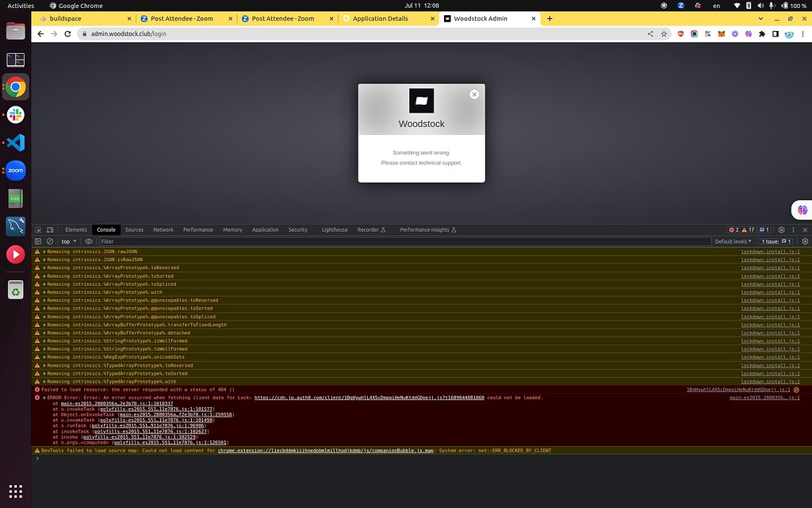The image size is (812, 508).
Task: Open the Trash from the dock
Action: (x=16, y=290)
